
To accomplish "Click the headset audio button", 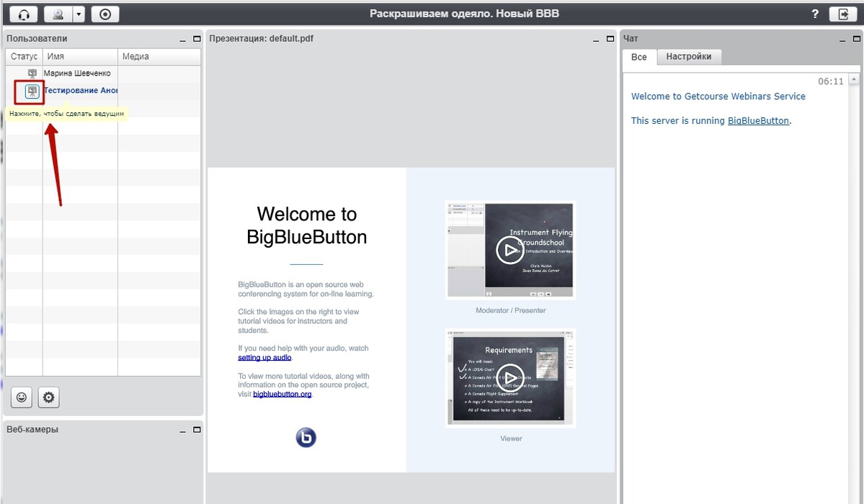I will [x=24, y=14].
